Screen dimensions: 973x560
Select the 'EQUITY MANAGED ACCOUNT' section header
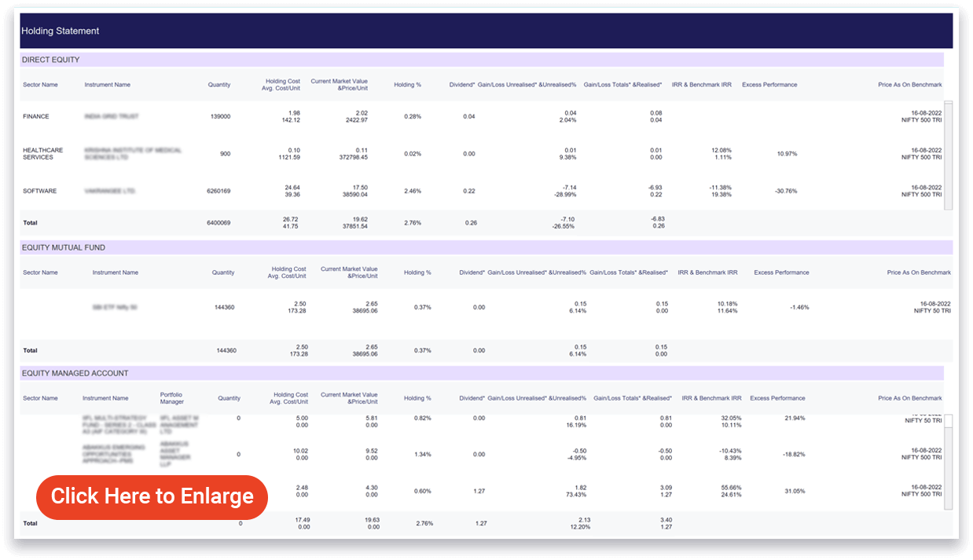(x=482, y=373)
